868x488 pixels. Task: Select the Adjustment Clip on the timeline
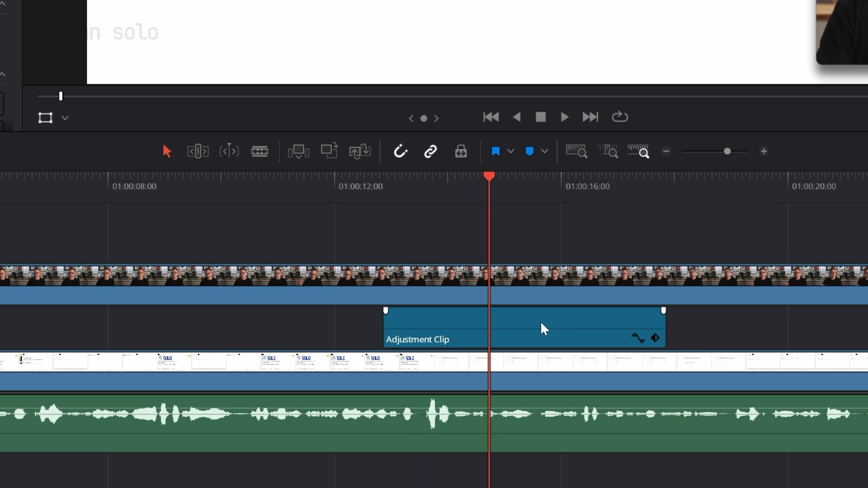[438, 325]
